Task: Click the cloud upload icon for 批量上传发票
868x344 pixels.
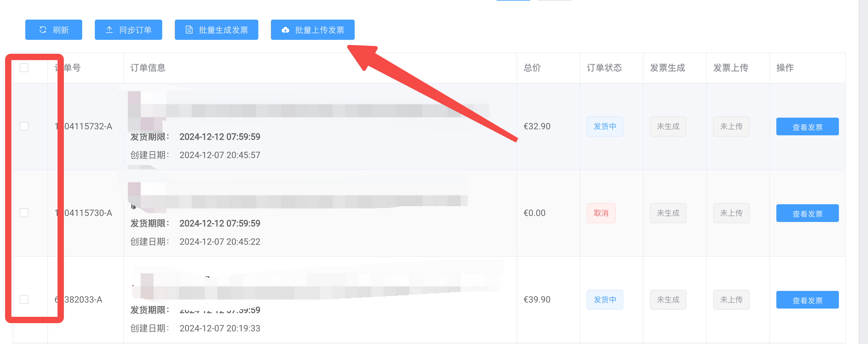Action: click(x=285, y=30)
